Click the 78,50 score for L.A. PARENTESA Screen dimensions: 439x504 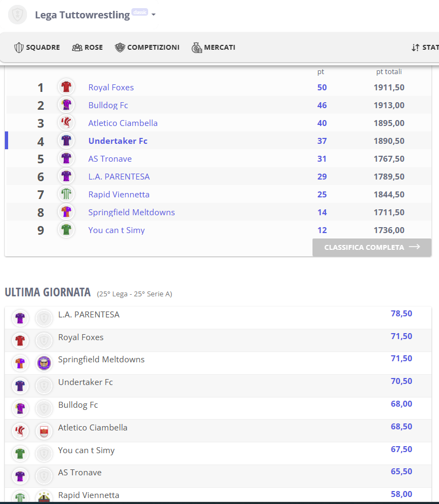(401, 314)
